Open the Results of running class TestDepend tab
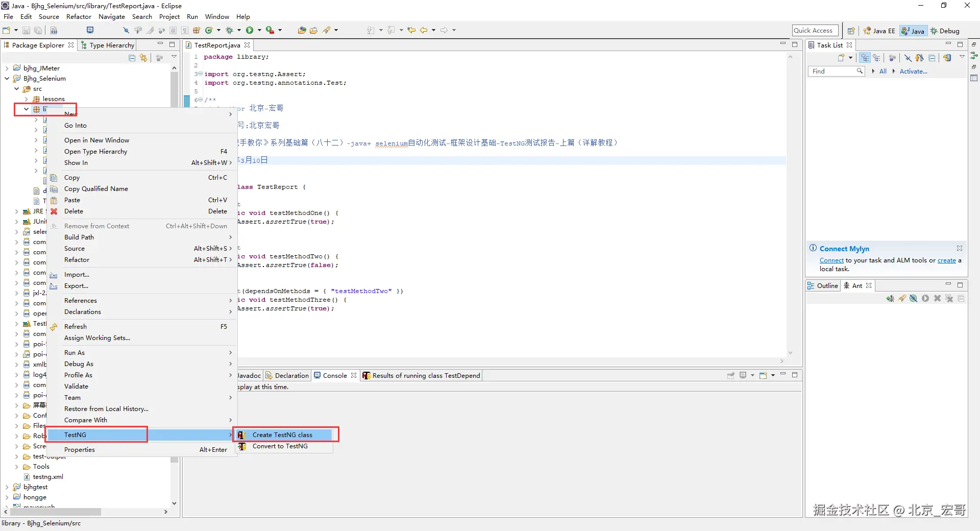Screen dimensions: 980x531 click(422, 376)
